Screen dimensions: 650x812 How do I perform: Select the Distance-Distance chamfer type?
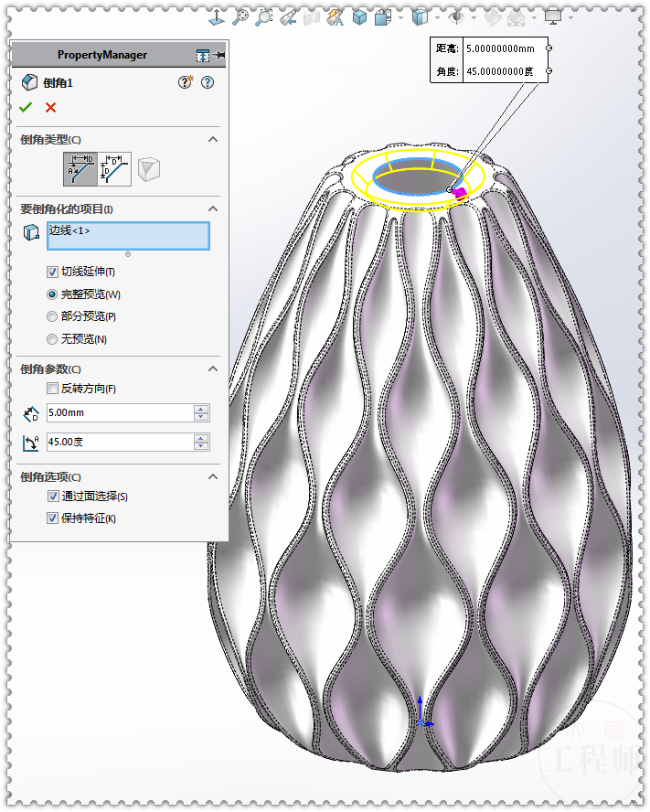[114, 169]
